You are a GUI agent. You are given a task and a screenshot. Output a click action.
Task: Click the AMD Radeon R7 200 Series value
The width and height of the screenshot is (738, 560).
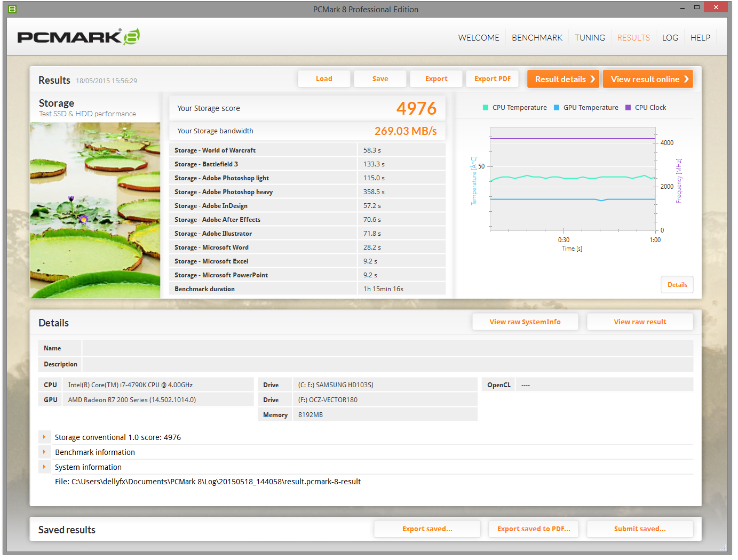[x=132, y=400]
